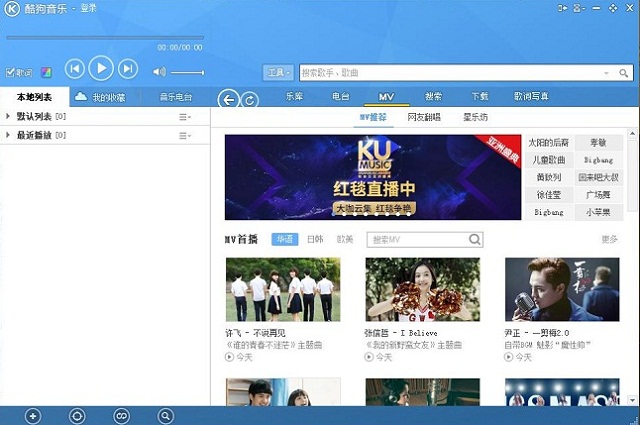Select 欧美 MV filter
The height and width of the screenshot is (425, 640).
pos(345,239)
